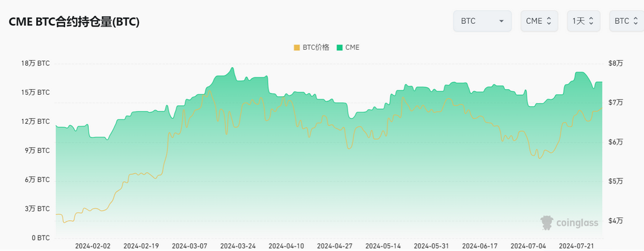644x251 pixels.
Task: Click the coinglass watermark logo icon
Action: tap(547, 223)
